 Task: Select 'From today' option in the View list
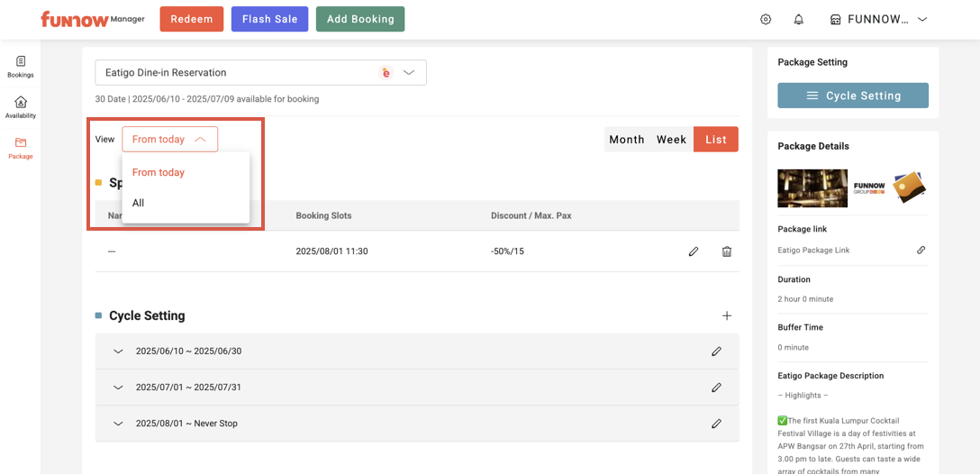coord(159,173)
